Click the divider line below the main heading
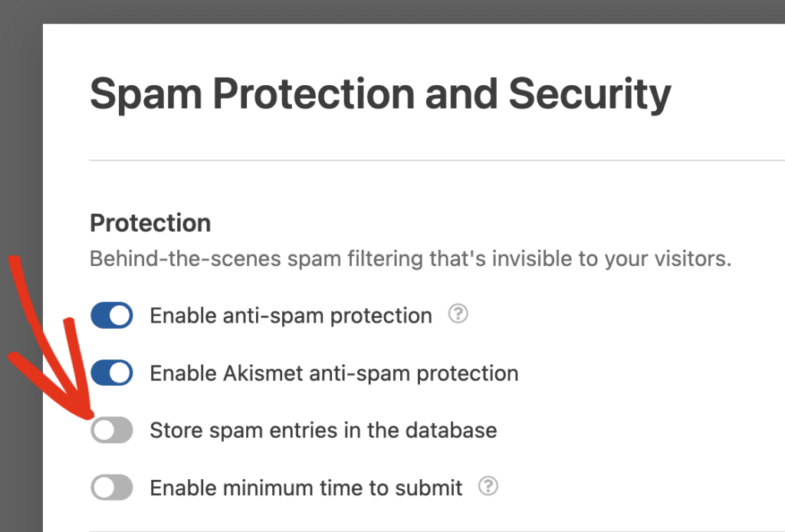 pos(437,160)
